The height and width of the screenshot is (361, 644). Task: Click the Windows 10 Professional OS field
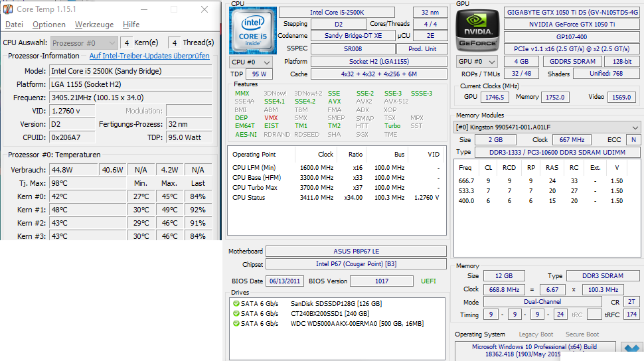click(534, 350)
